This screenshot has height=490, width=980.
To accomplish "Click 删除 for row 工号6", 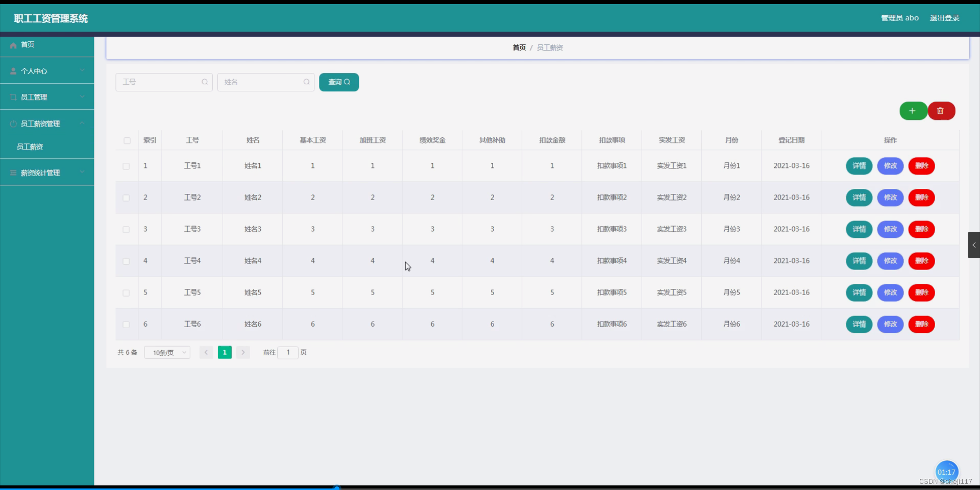I will pos(921,324).
